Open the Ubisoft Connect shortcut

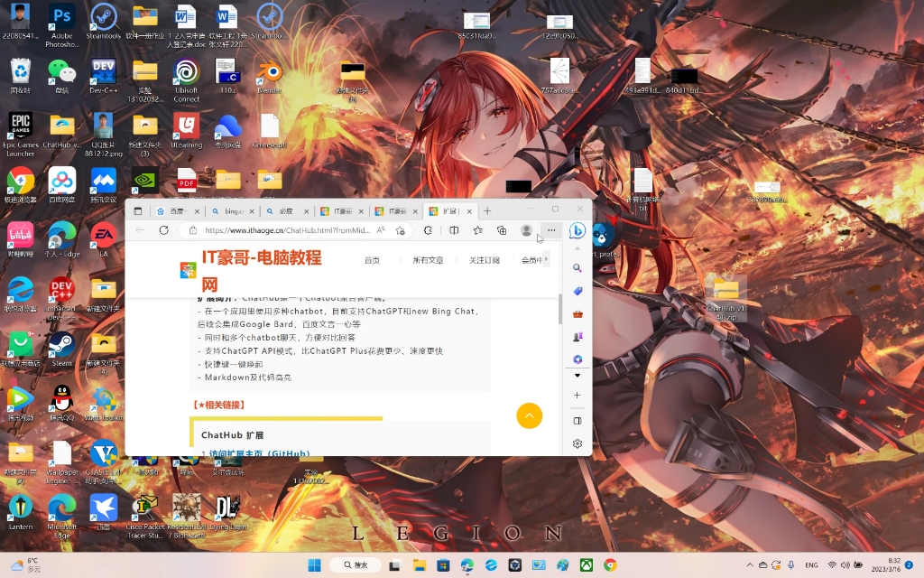click(x=186, y=80)
